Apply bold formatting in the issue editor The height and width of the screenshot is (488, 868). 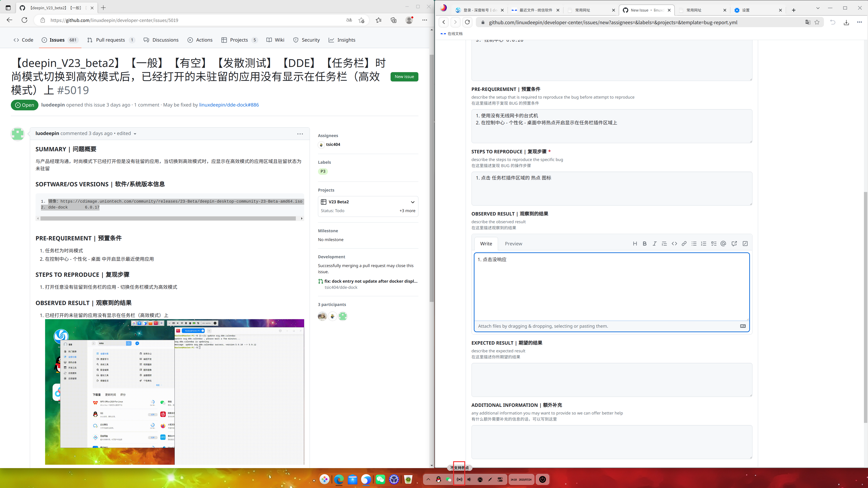tap(645, 243)
